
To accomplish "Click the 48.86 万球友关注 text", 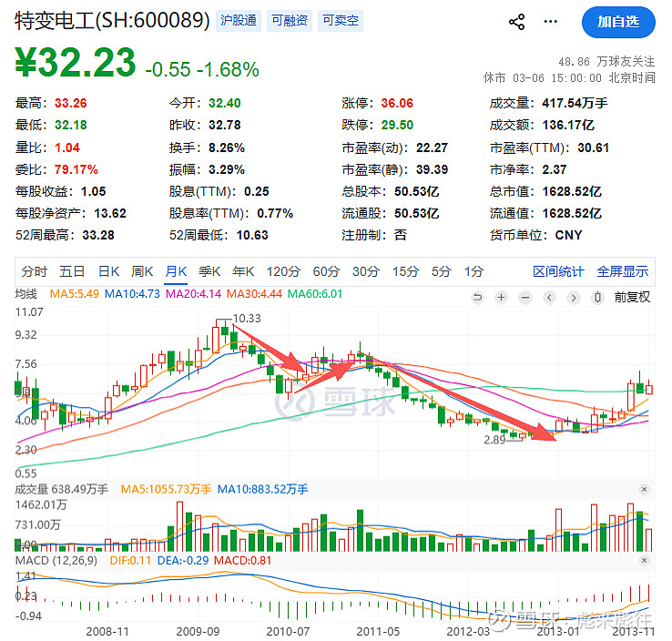I will click(x=606, y=62).
